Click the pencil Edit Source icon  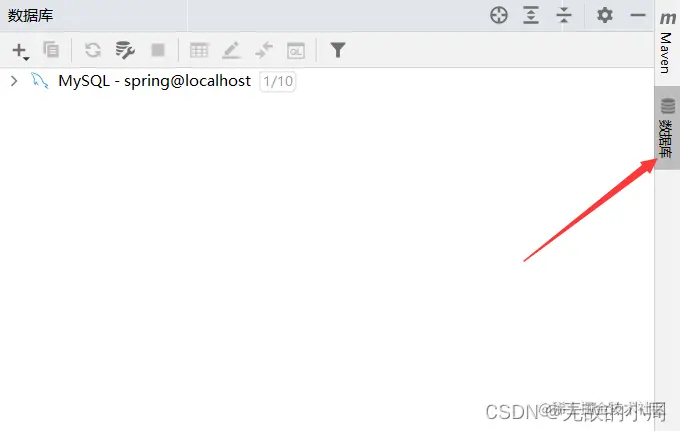pyautogui.click(x=231, y=50)
